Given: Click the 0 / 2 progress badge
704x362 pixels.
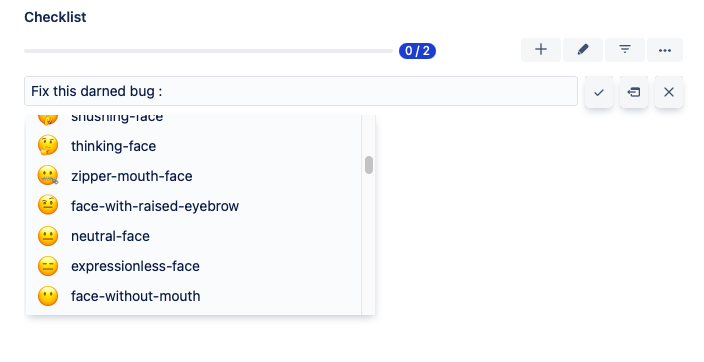Looking at the screenshot, I should pos(417,51).
